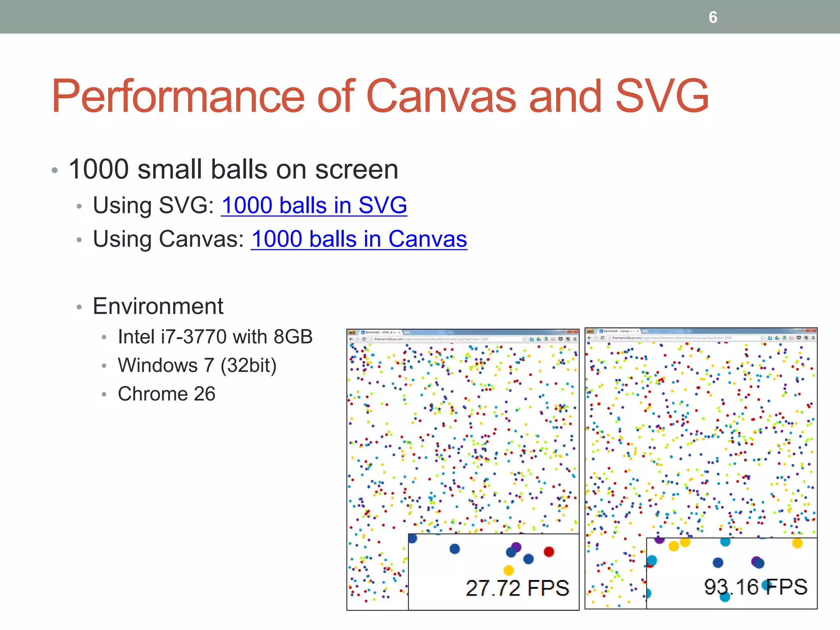The width and height of the screenshot is (840, 630).
Task: Reload the SVG benchmark browser page
Action: point(364,339)
